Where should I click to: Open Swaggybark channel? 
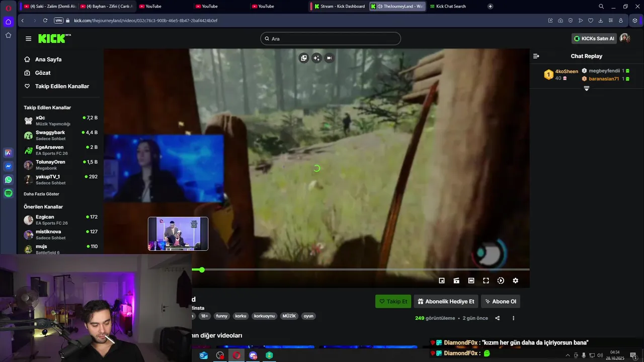tap(60, 135)
